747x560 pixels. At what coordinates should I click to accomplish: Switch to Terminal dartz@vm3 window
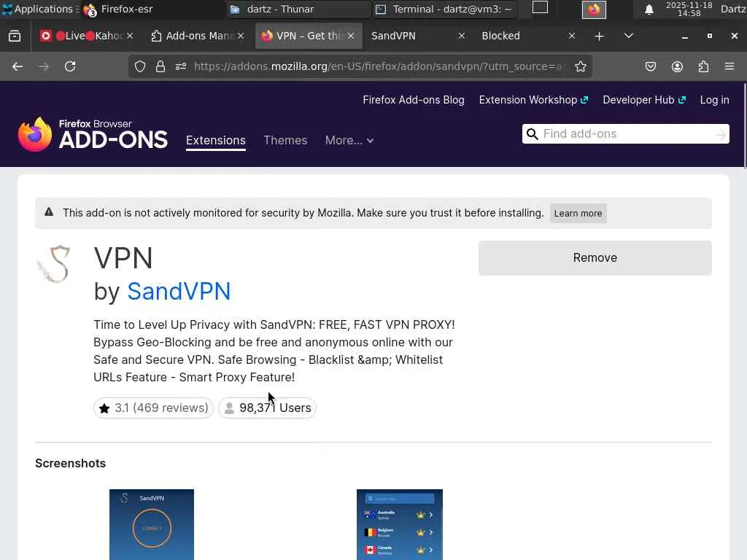(444, 9)
